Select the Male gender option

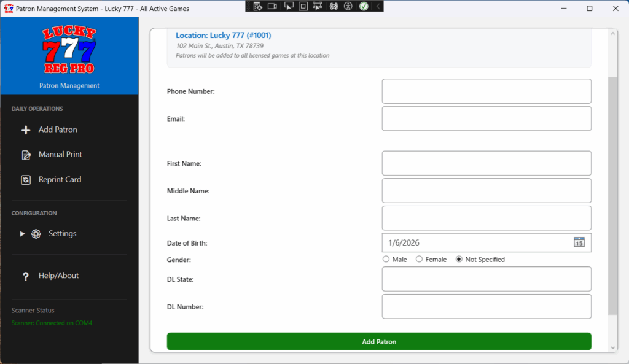[395, 260]
